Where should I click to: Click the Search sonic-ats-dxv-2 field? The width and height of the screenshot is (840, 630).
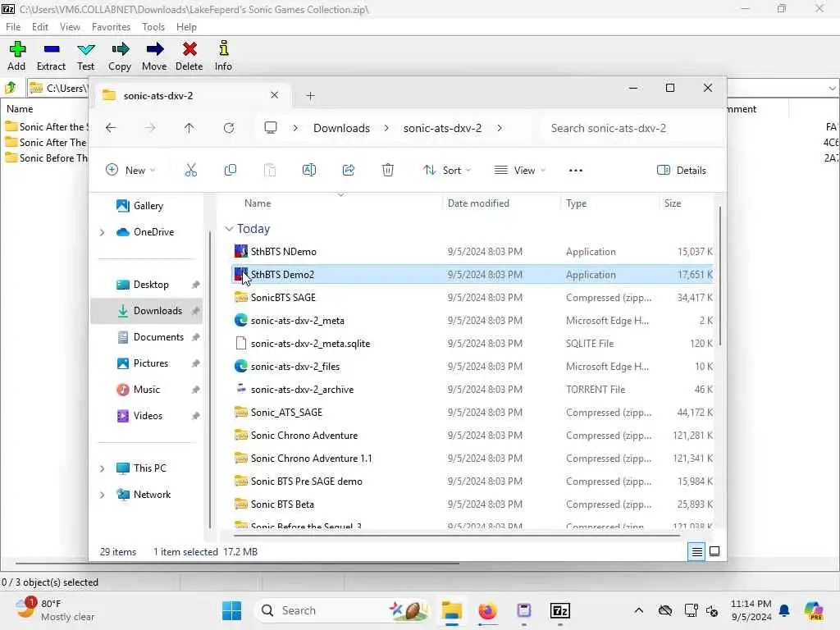(632, 128)
